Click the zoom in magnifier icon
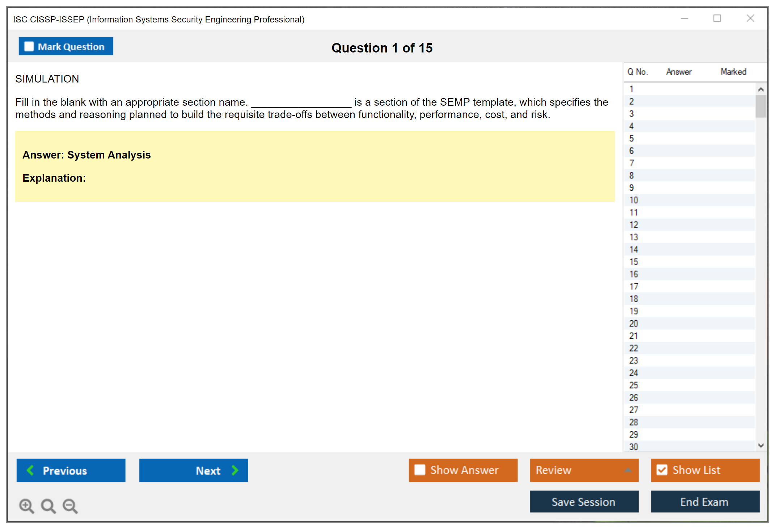 26,506
